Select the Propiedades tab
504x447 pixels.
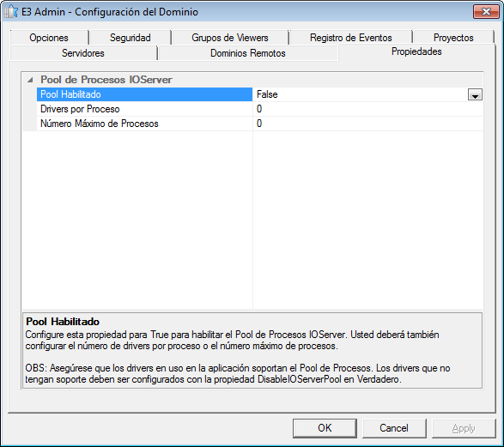tap(416, 51)
